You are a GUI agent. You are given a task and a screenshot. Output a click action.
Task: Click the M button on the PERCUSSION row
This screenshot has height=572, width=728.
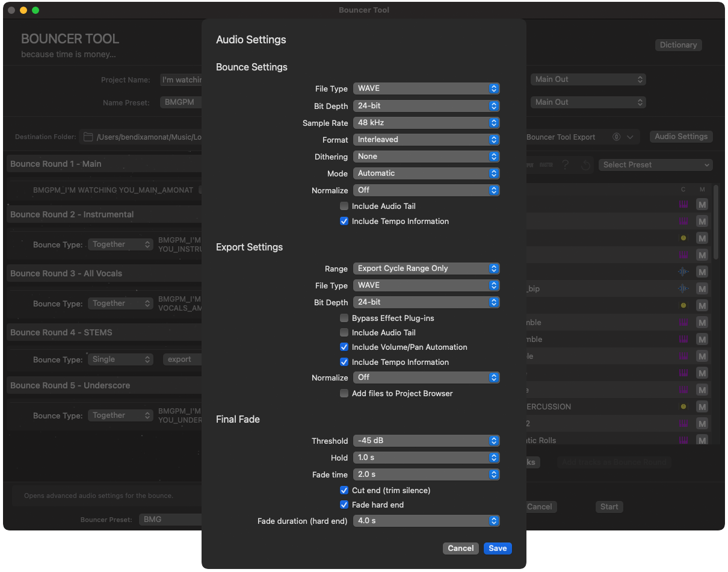click(x=702, y=407)
